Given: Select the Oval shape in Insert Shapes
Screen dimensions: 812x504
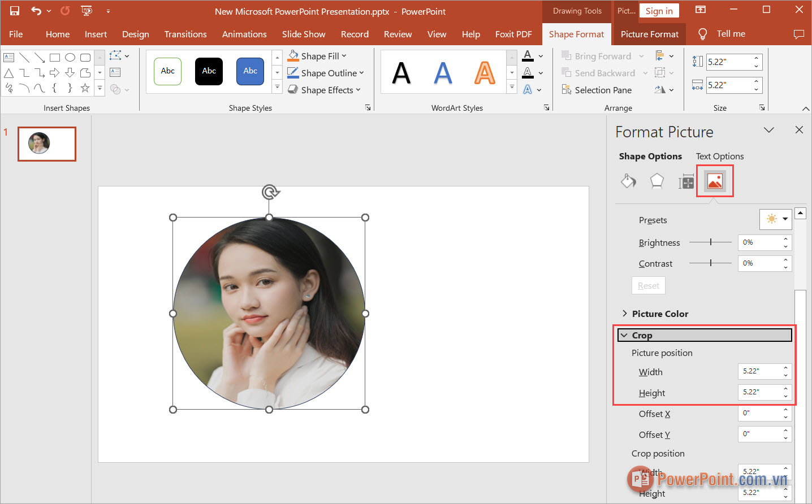Looking at the screenshot, I should 70,57.
